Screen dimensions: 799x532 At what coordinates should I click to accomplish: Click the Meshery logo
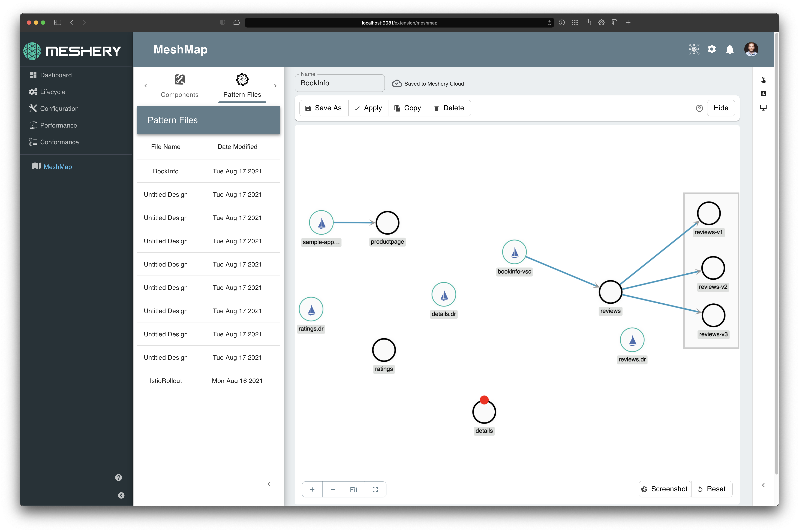coord(72,51)
